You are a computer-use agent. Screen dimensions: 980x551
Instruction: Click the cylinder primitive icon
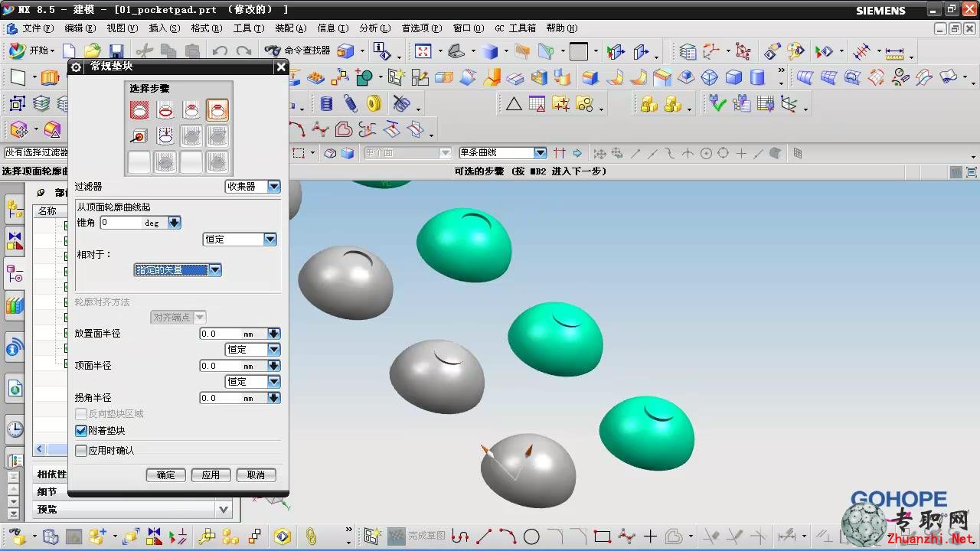pos(757,77)
